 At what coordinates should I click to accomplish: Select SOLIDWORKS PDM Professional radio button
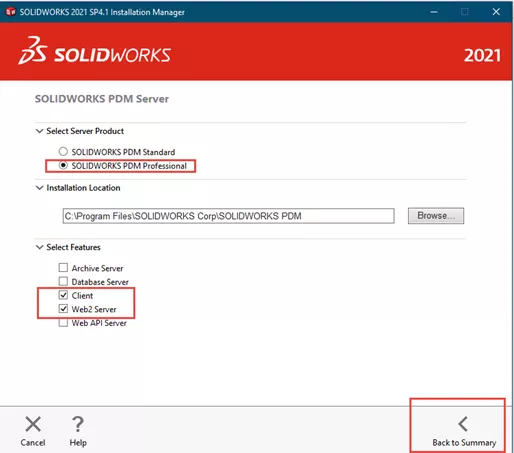(63, 165)
